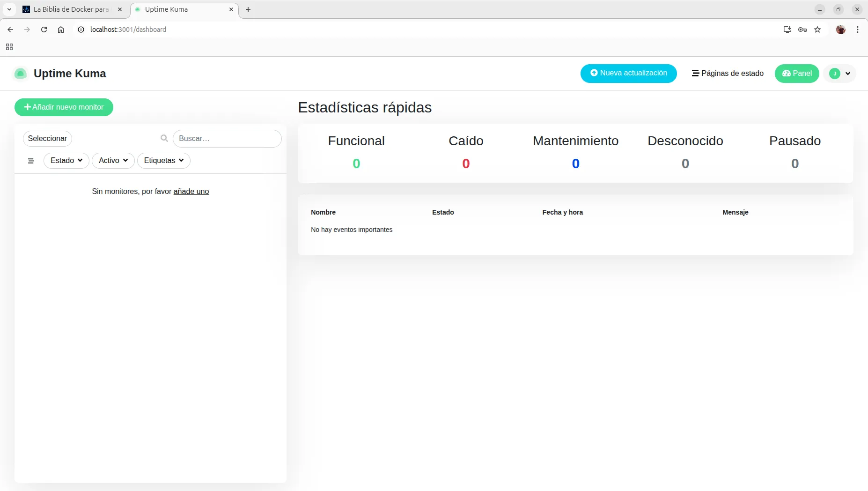View site information icon
Image resolution: width=868 pixels, height=491 pixels.
(81, 30)
